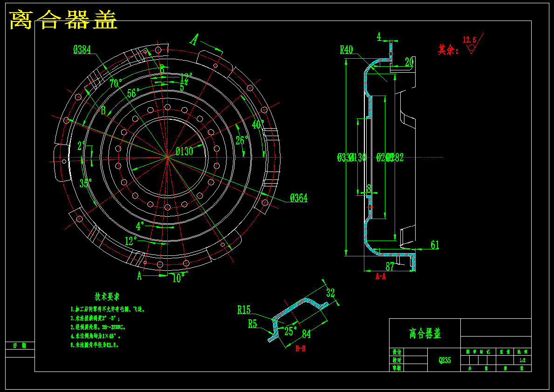The width and height of the screenshot is (554, 392).
Task: Click the yellow 离合器盖 drawing title
Action: pos(63,20)
